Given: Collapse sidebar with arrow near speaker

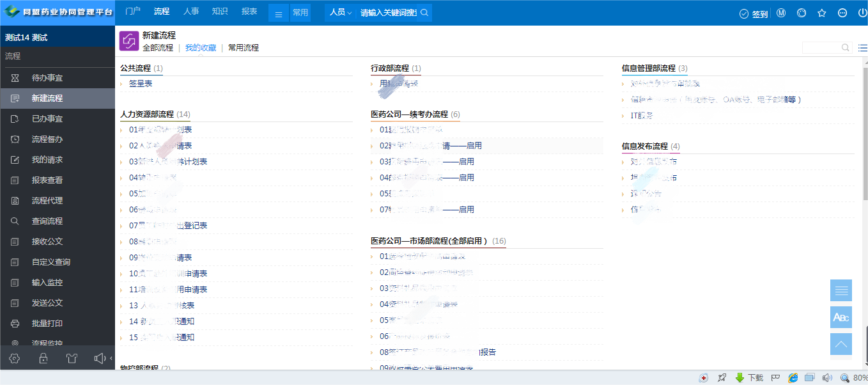Looking at the screenshot, I should (x=111, y=358).
